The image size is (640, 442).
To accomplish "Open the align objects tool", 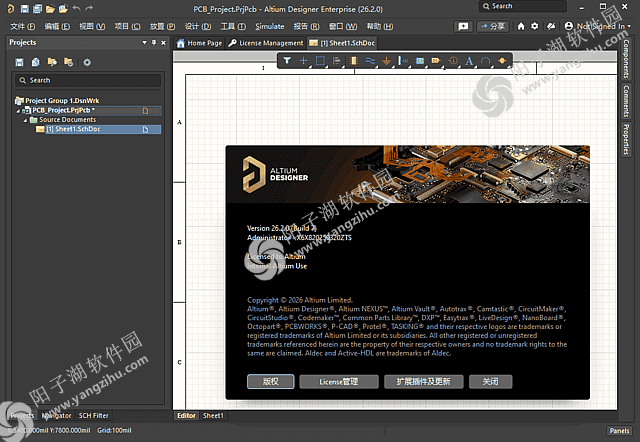I will (337, 61).
